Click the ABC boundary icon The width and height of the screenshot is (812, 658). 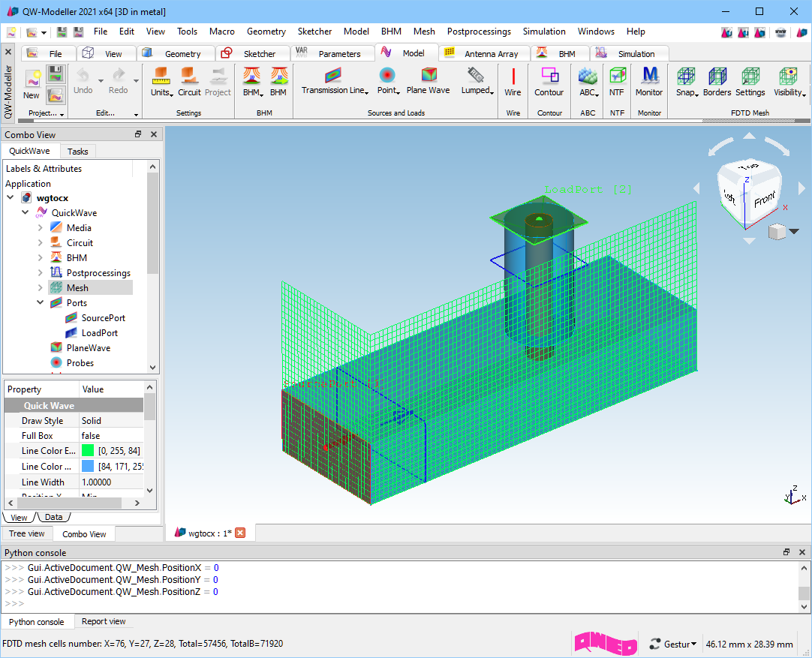click(588, 76)
